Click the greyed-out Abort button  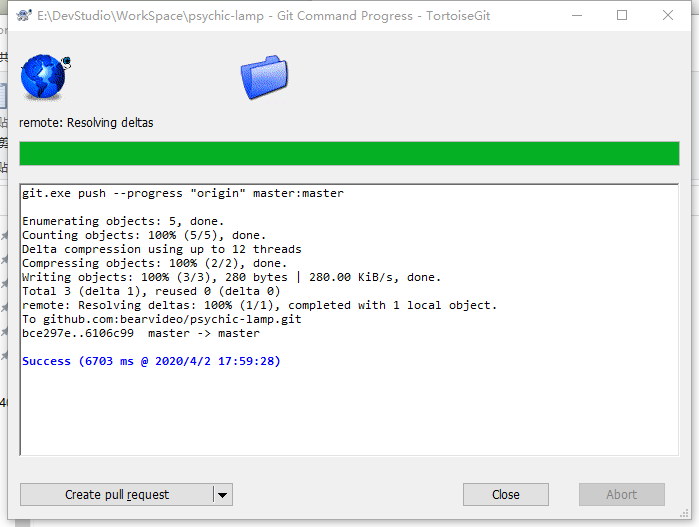click(621, 494)
